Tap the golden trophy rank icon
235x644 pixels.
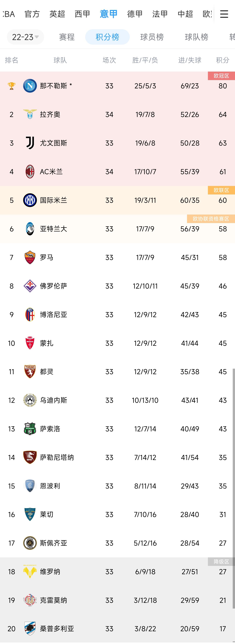(x=11, y=86)
